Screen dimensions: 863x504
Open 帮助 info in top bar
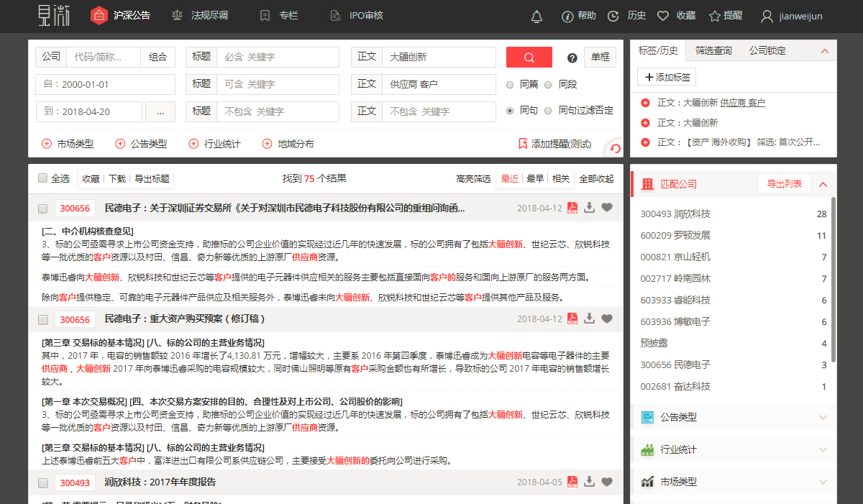[579, 16]
